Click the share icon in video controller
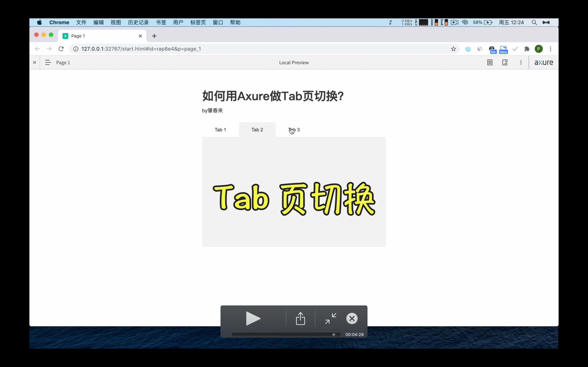Viewport: 588px width, 367px height. [x=300, y=318]
